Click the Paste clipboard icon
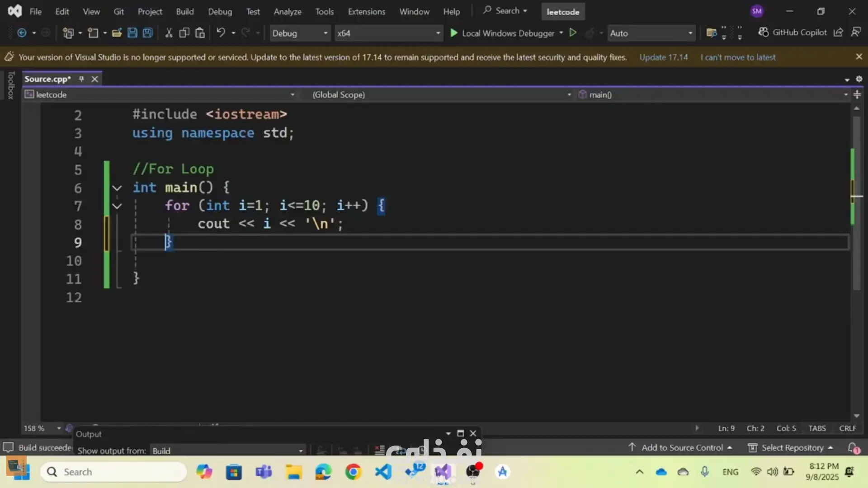Image resolution: width=868 pixels, height=488 pixels. (x=200, y=33)
